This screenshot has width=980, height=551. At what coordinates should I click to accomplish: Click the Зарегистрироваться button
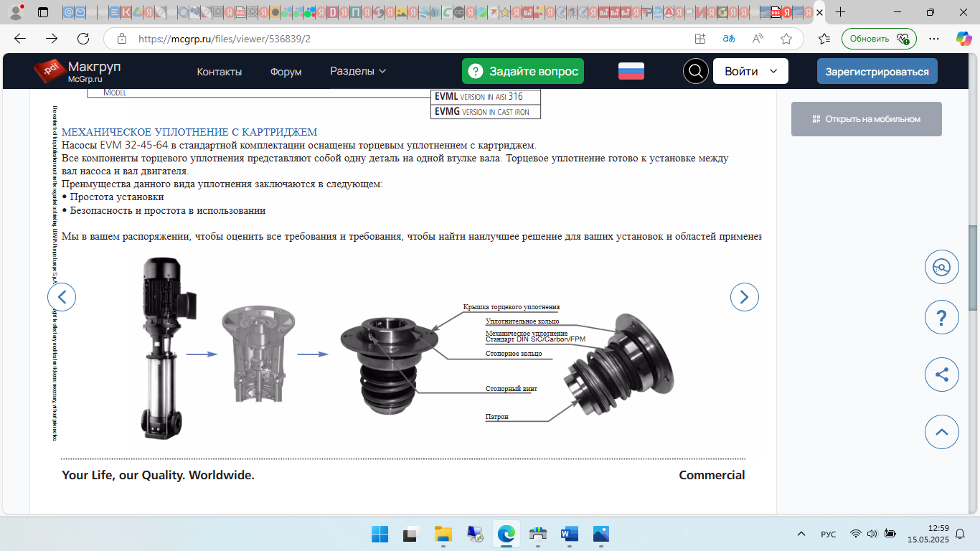pos(877,71)
